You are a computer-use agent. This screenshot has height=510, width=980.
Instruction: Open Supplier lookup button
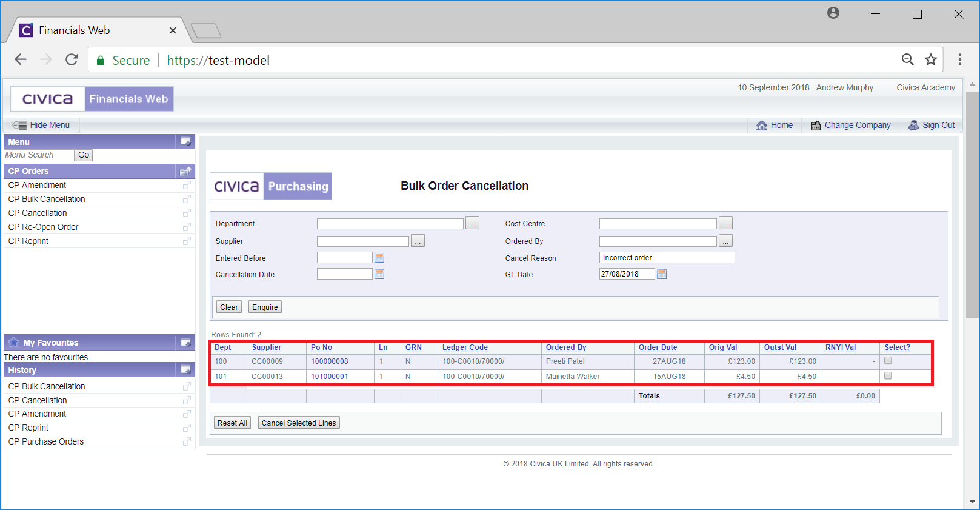tap(418, 241)
